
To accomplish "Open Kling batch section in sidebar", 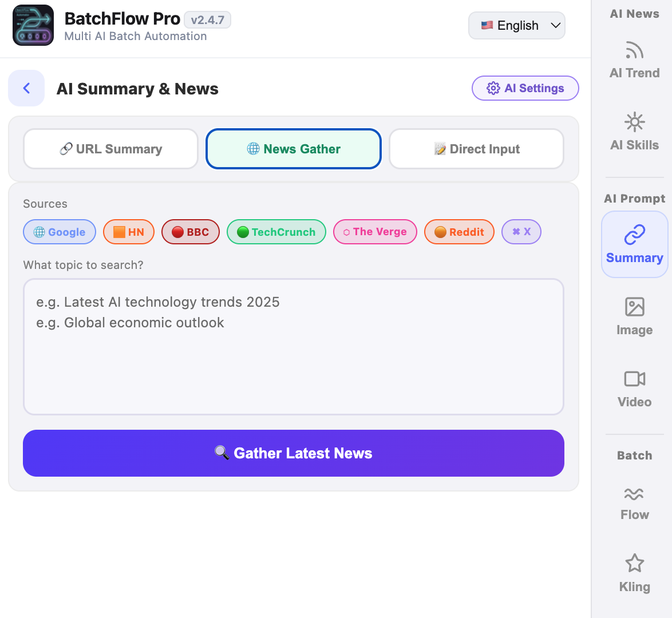I will pos(634,573).
